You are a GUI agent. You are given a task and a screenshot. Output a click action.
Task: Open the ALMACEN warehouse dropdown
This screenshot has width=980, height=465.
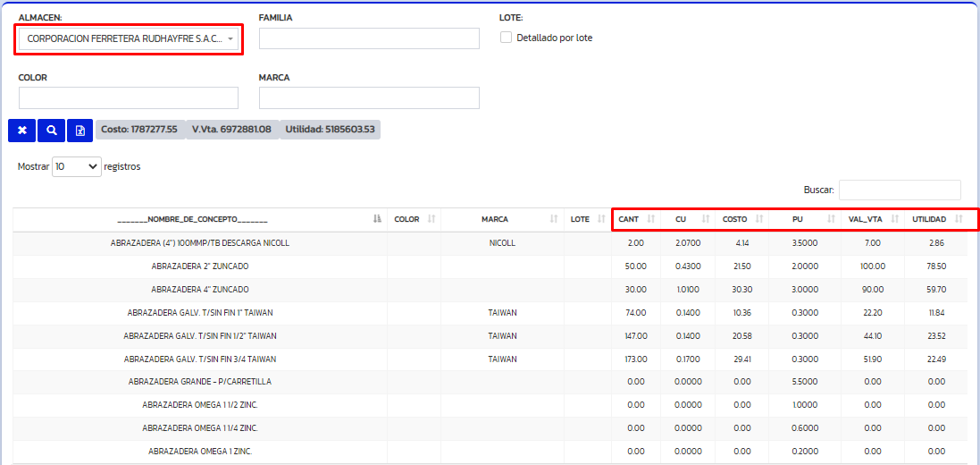point(129,39)
